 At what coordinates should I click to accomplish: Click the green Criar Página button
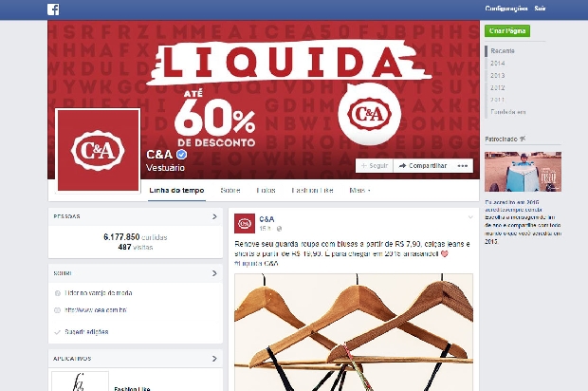coord(507,30)
